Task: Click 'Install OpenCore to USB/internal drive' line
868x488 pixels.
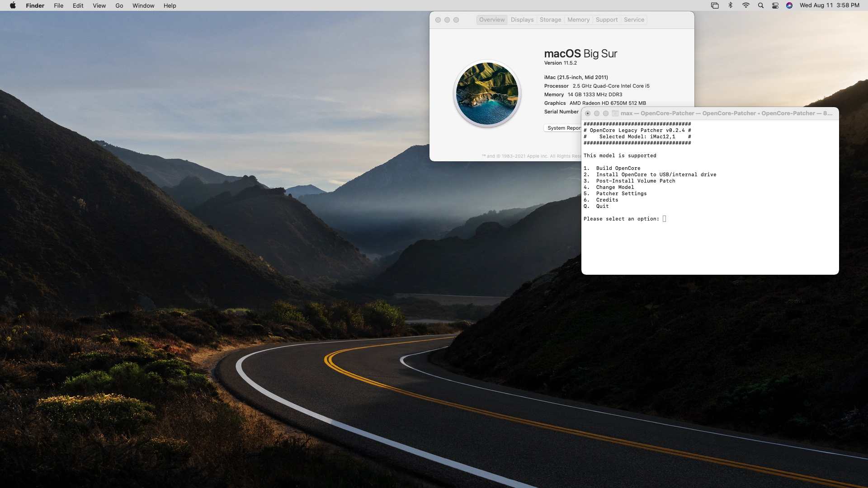Action: [650, 174]
